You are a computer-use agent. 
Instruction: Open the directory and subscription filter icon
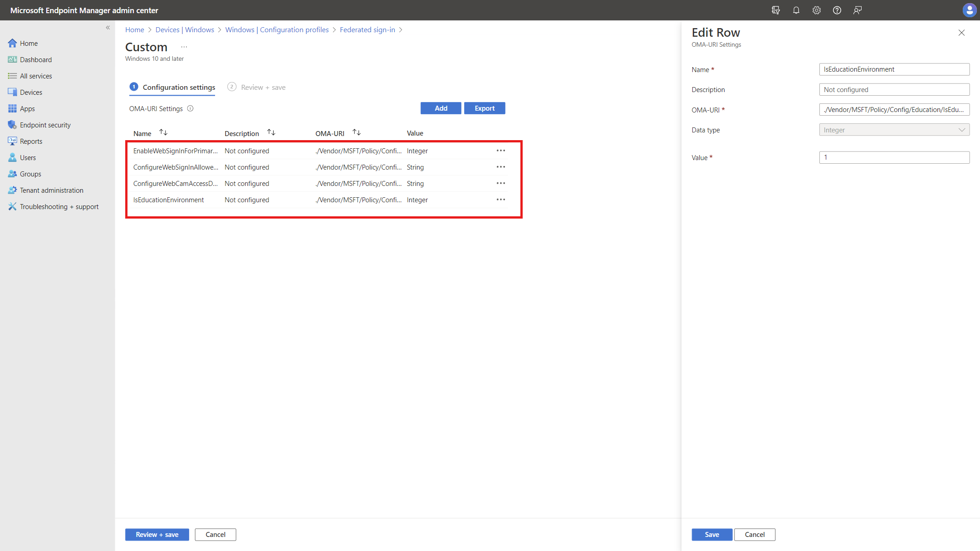[x=775, y=10]
